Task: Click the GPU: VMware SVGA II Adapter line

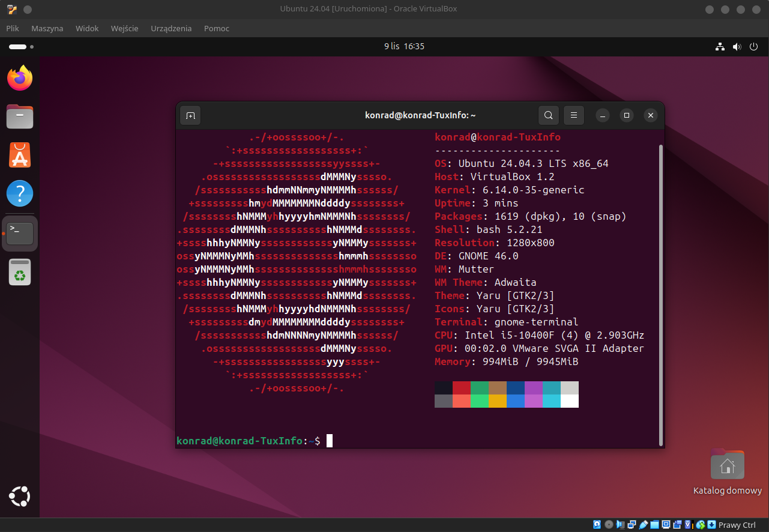Action: (x=540, y=348)
